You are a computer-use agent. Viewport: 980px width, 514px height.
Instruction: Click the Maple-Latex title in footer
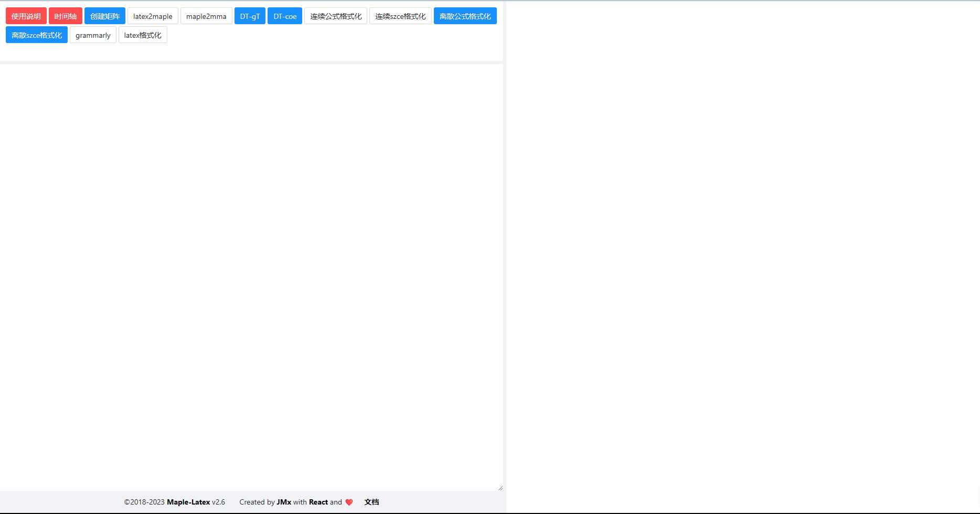[x=188, y=502]
